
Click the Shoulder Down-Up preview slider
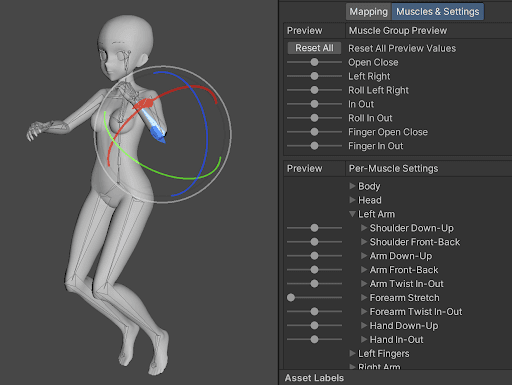[x=314, y=228]
